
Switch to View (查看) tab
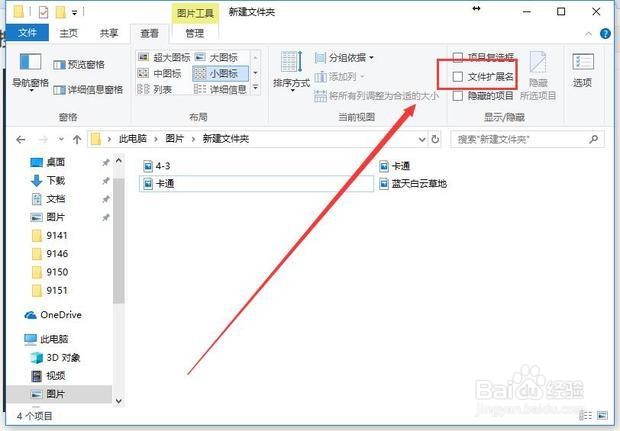[x=149, y=33]
